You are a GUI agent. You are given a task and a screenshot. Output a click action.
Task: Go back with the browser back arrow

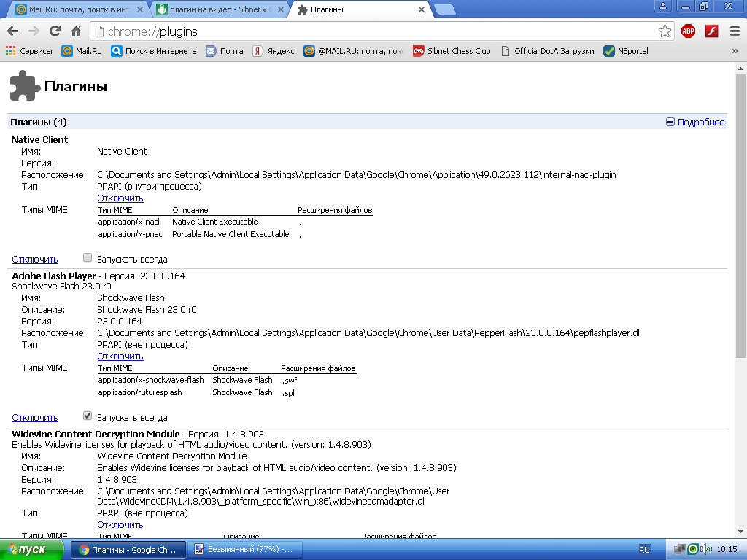13,31
